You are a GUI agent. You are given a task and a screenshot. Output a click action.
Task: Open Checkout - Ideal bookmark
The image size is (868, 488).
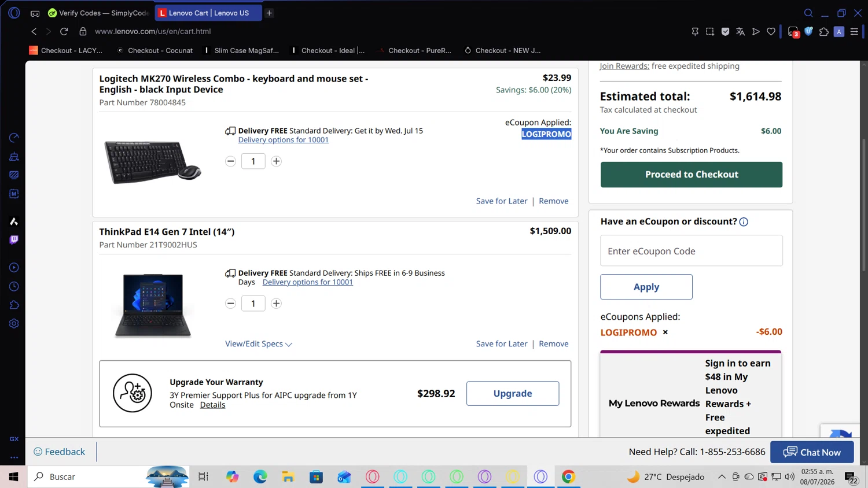[328, 50]
